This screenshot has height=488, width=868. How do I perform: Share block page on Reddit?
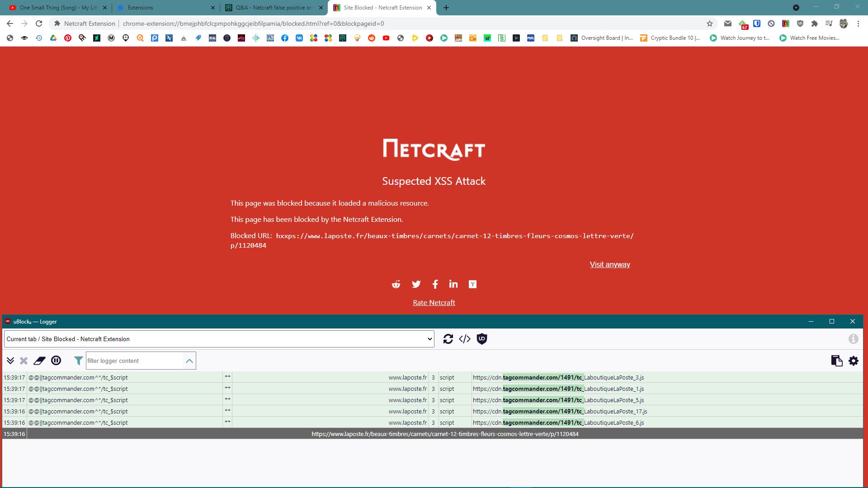click(396, 284)
